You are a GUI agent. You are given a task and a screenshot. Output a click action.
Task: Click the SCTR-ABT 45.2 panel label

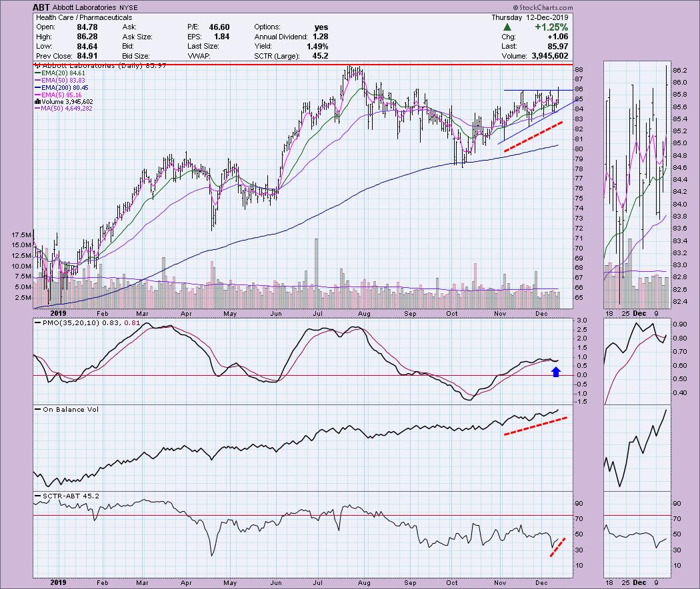point(71,496)
